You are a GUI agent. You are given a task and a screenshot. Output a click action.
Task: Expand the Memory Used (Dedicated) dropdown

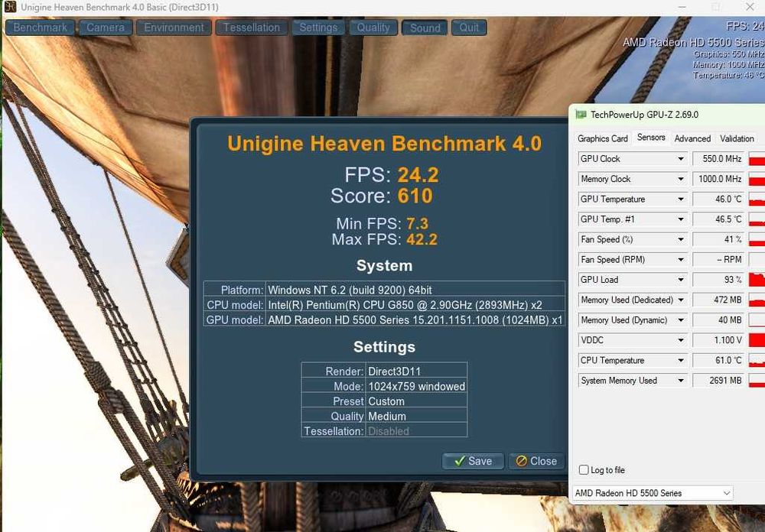[681, 300]
